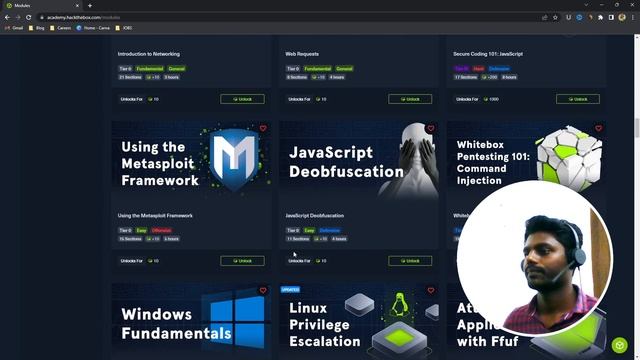Click the Hard tag on Secure Coding 101
This screenshot has height=360, width=640.
click(478, 69)
